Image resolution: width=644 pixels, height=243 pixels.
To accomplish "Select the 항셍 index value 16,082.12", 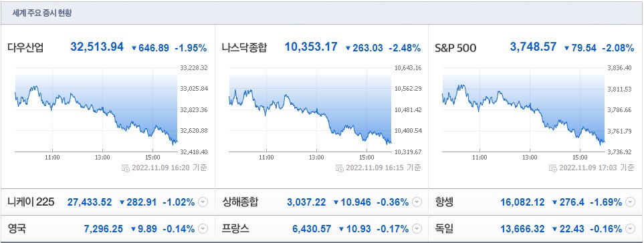I will tap(522, 202).
